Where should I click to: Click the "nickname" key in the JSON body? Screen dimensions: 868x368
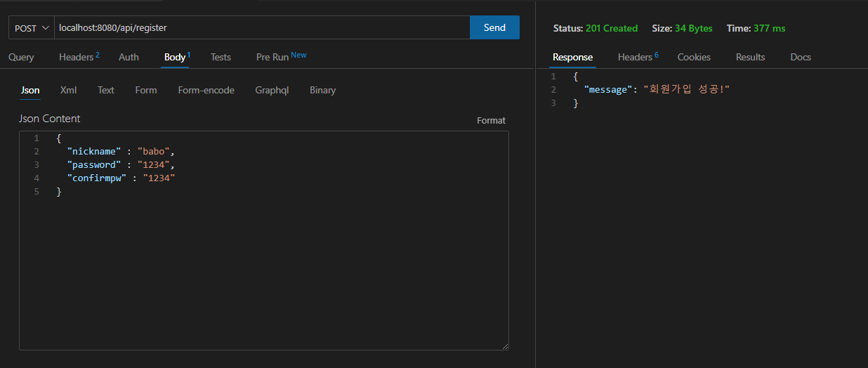[x=94, y=151]
